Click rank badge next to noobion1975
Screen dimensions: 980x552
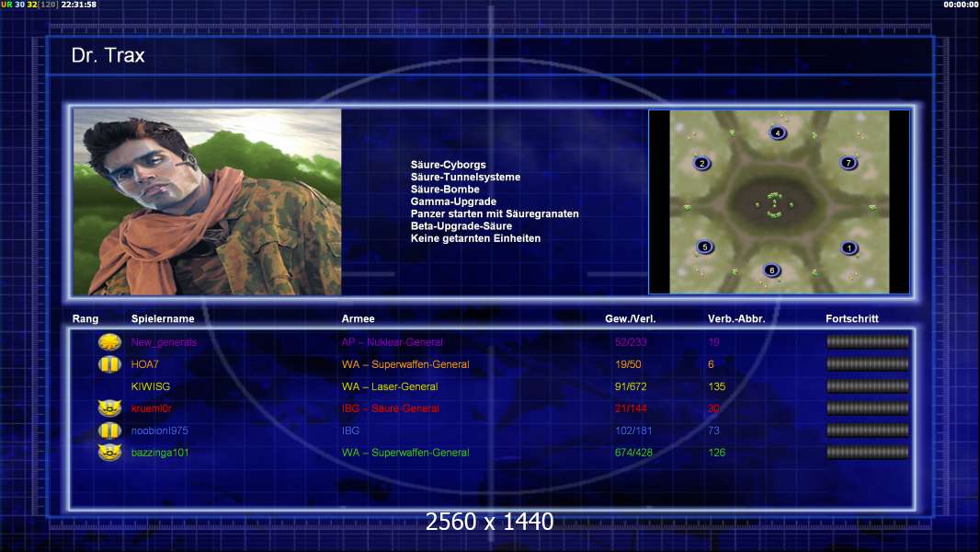109,431
